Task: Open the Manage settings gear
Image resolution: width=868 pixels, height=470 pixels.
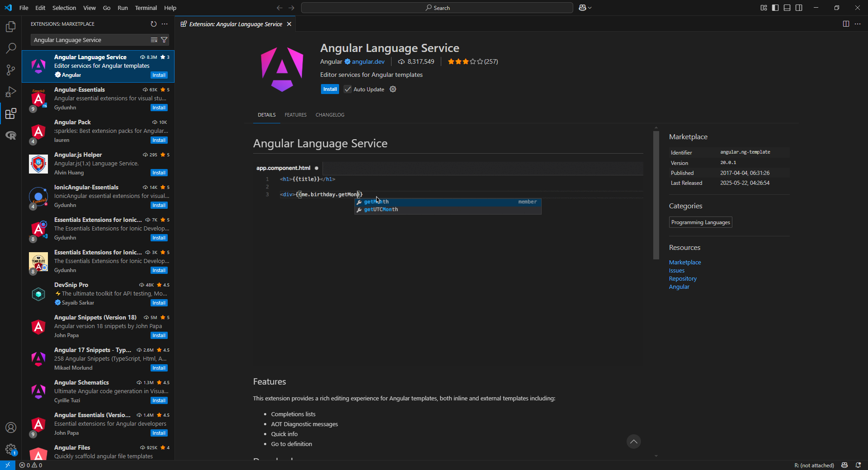Action: tap(10, 450)
